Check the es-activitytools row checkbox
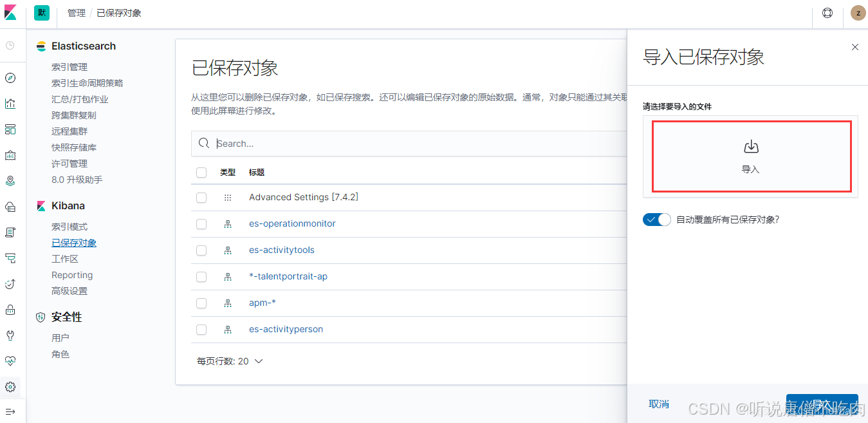 pyautogui.click(x=201, y=250)
